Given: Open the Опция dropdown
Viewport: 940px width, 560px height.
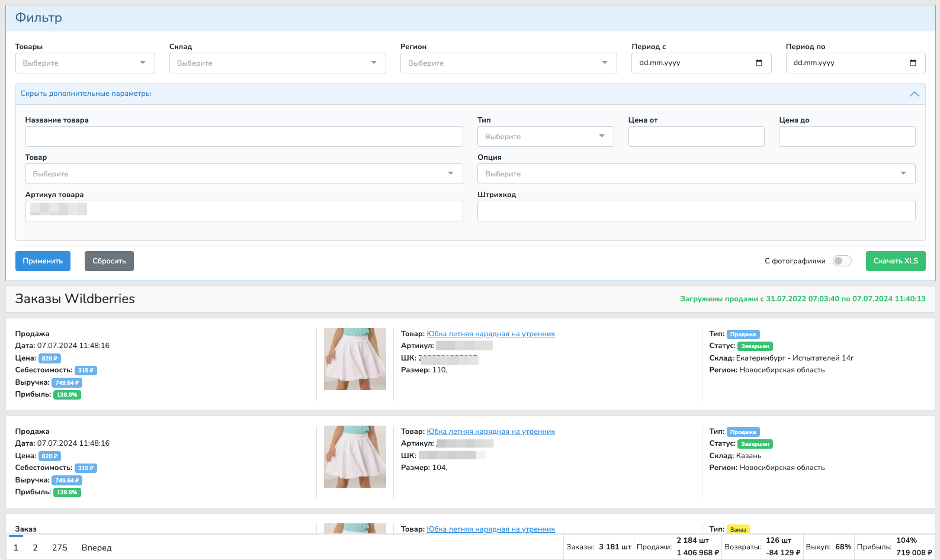Looking at the screenshot, I should click(696, 174).
